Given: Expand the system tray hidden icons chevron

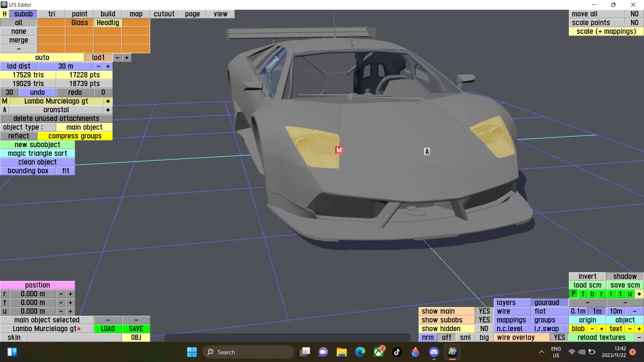Looking at the screenshot, I should (x=541, y=352).
